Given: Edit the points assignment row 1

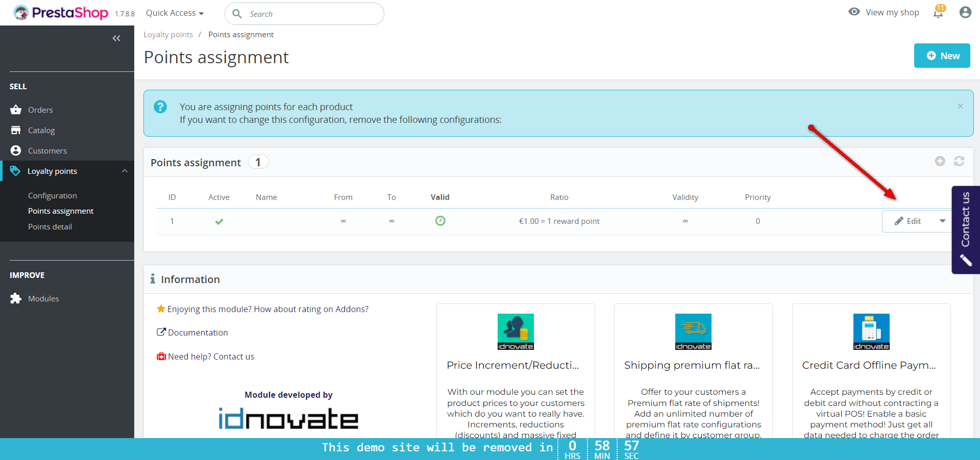Looking at the screenshot, I should pos(908,221).
